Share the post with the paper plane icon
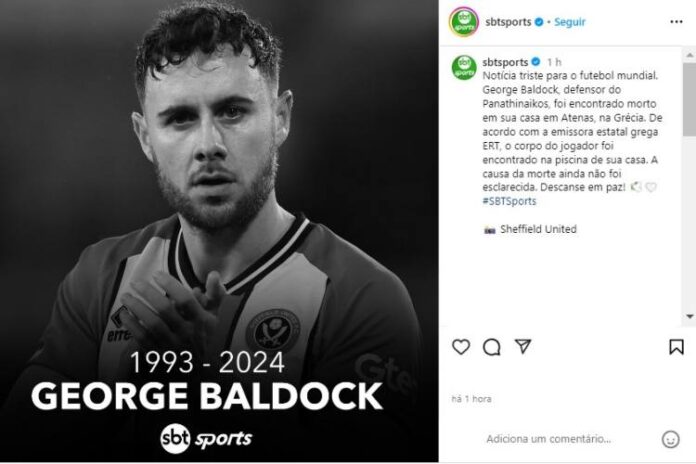This screenshot has height=464, width=696. click(522, 347)
